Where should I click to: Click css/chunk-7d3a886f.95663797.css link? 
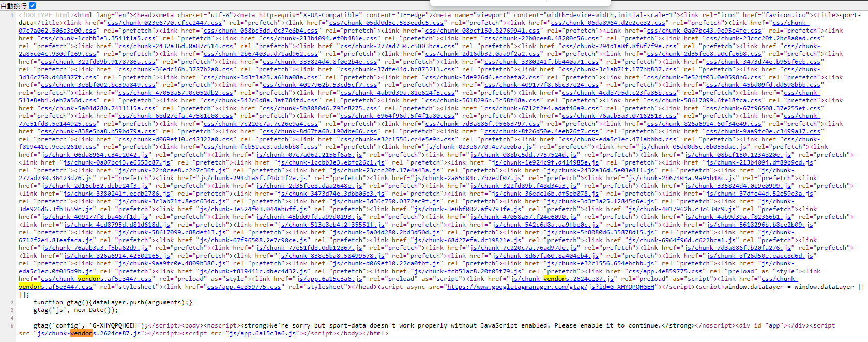tap(482, 124)
